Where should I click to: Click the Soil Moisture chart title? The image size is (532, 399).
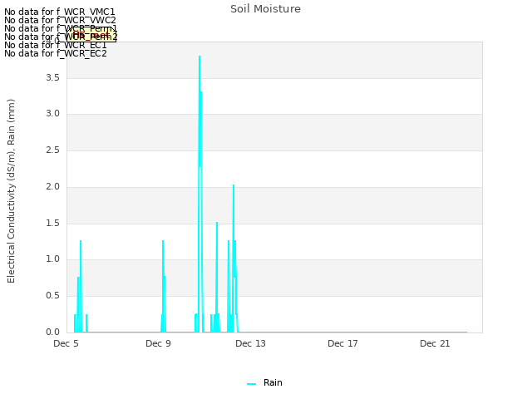coord(265,9)
